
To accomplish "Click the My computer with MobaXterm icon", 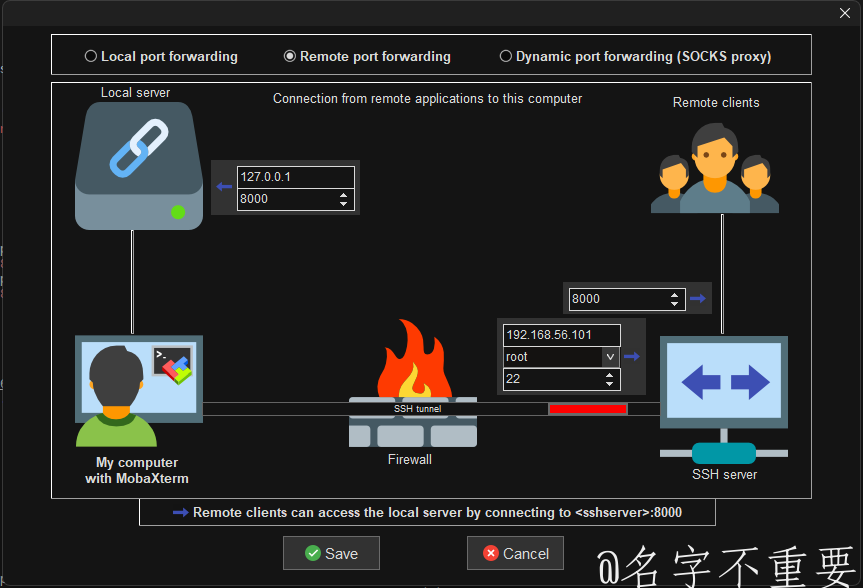I will (x=139, y=391).
